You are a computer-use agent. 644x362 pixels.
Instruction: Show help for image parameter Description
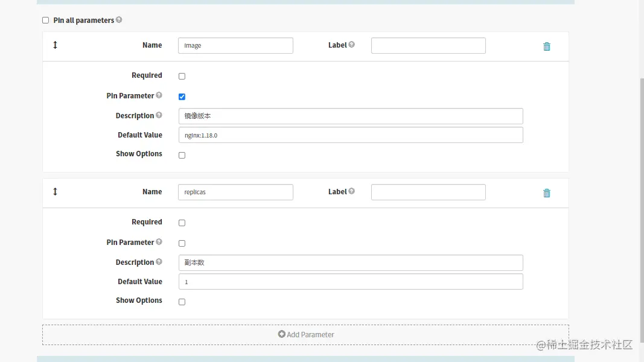159,115
